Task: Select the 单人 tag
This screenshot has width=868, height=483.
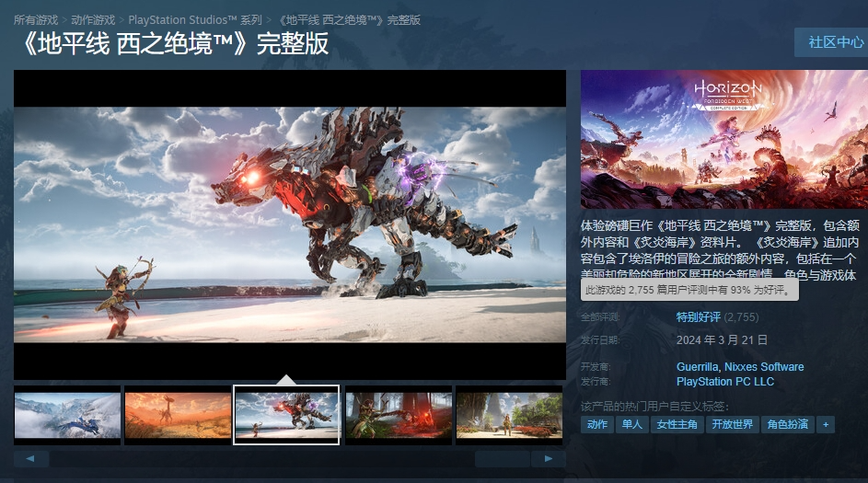Action: coord(631,424)
